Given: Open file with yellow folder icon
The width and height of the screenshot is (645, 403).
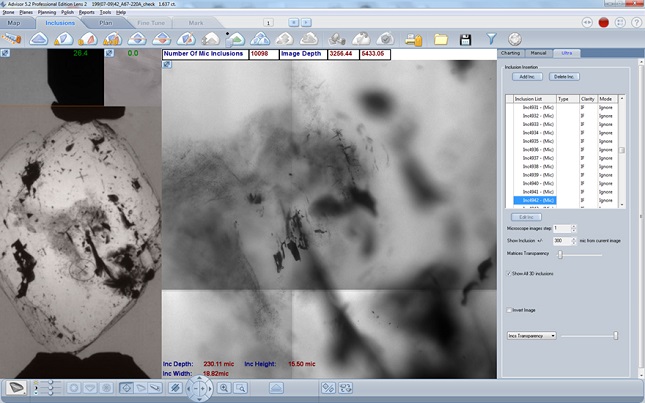Looking at the screenshot, I should pyautogui.click(x=441, y=39).
